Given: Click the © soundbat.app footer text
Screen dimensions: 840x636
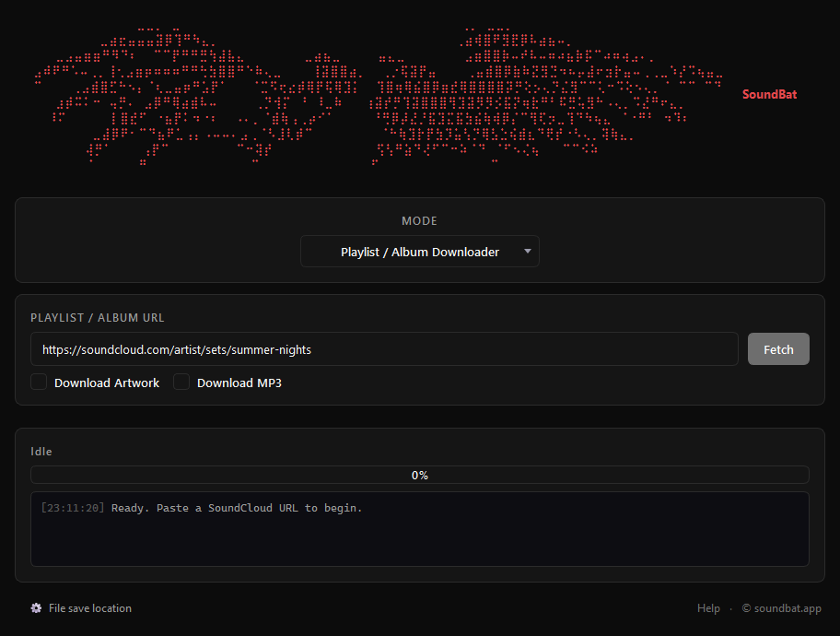Looking at the screenshot, I should coord(782,608).
